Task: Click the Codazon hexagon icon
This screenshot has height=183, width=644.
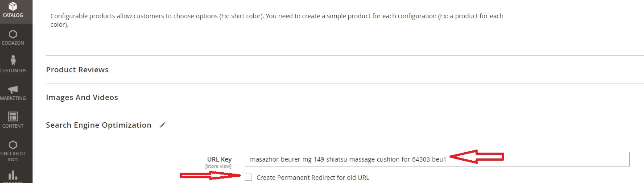Action: (13, 34)
